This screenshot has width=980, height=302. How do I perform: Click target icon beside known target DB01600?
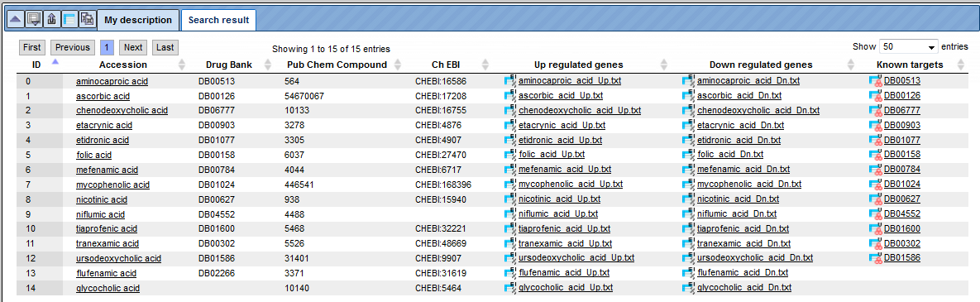click(x=876, y=228)
